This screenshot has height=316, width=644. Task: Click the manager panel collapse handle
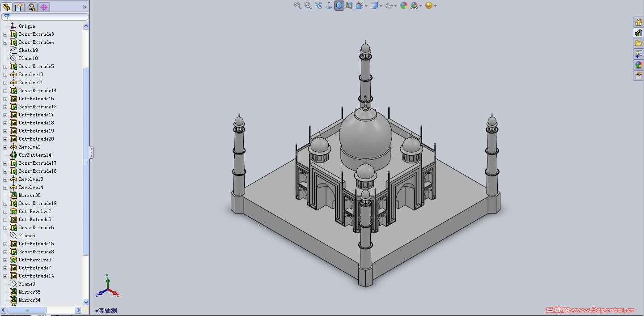coord(91,152)
